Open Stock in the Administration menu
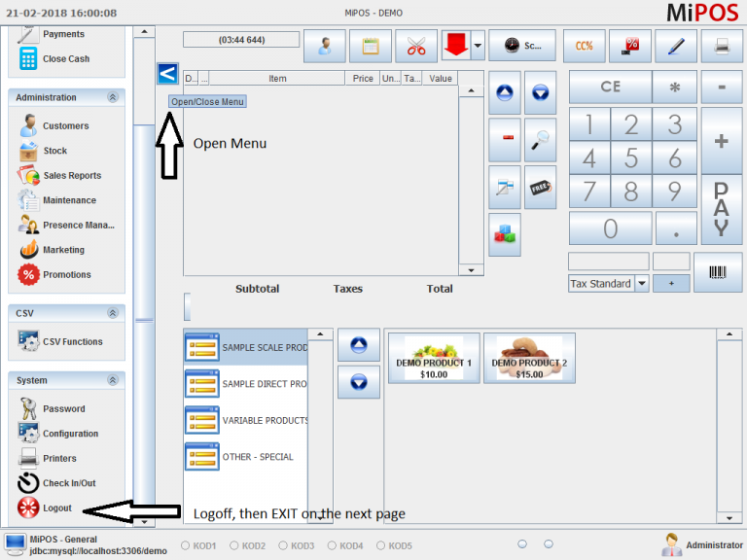 coord(44,151)
